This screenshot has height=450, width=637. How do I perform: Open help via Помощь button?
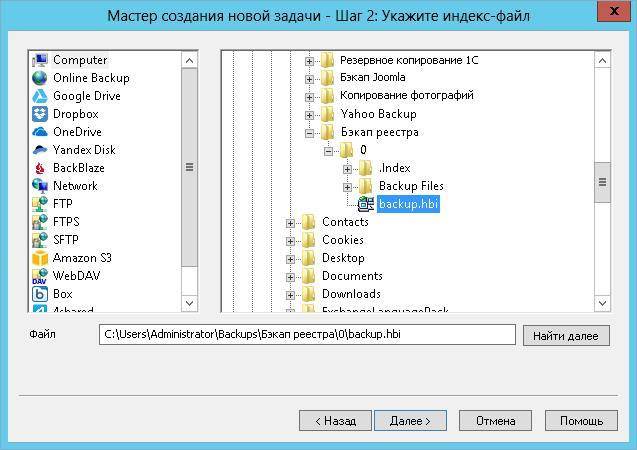[581, 421]
